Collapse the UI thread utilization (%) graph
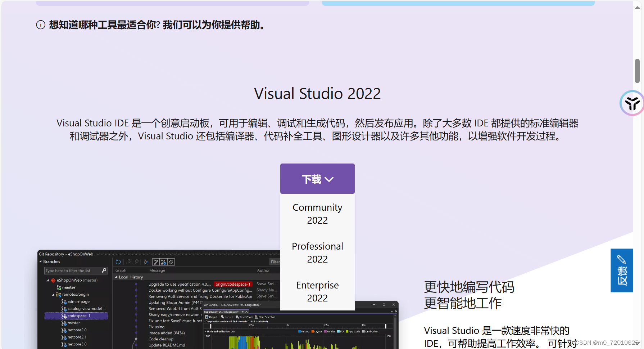644x349 pixels. pyautogui.click(x=205, y=331)
